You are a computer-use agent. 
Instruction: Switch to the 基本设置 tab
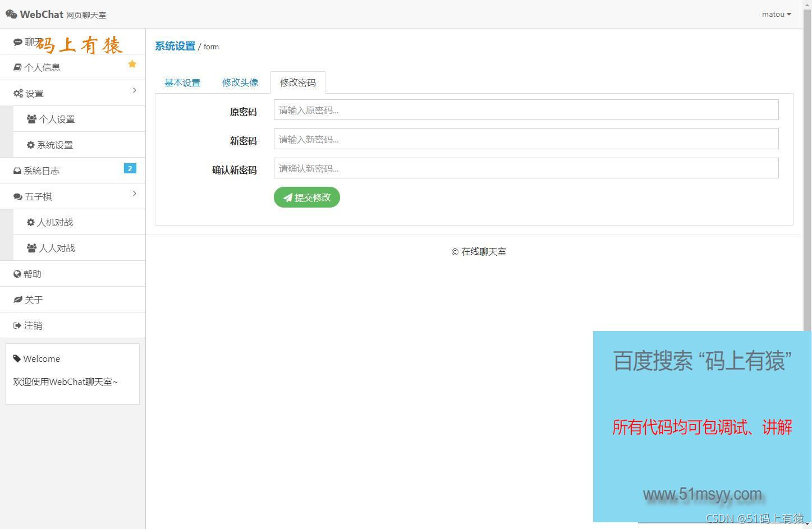(x=182, y=82)
